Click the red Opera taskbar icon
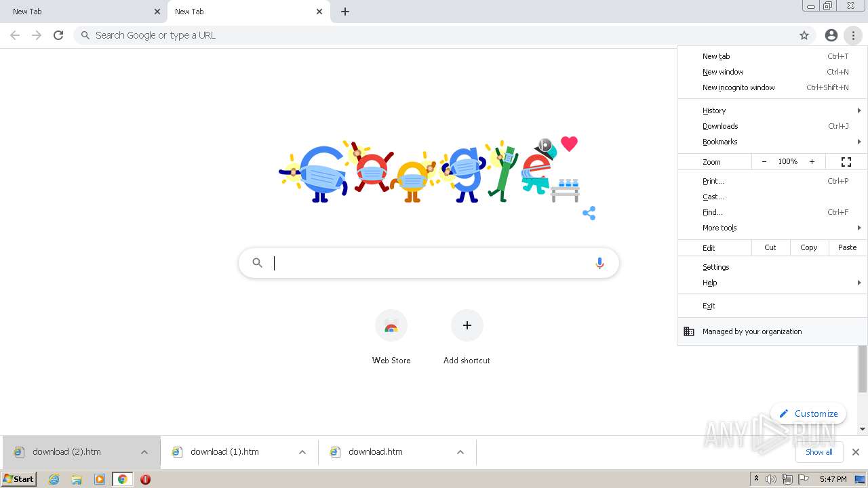 pyautogui.click(x=145, y=479)
